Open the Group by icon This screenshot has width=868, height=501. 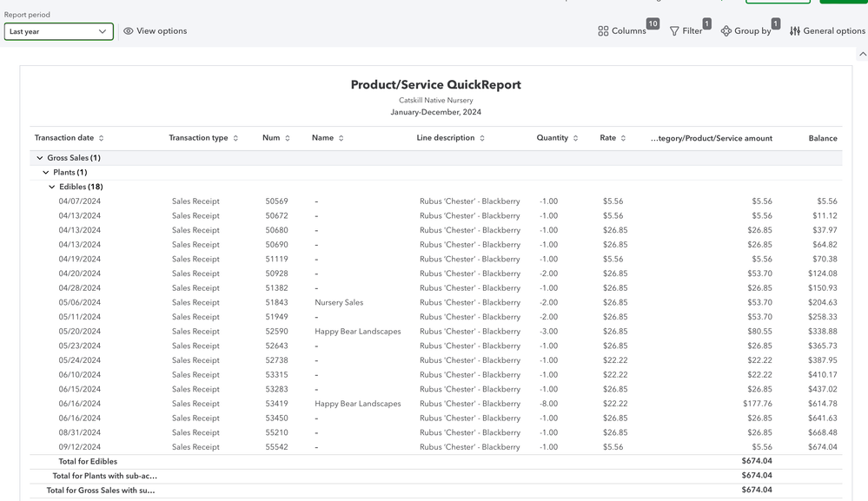pos(726,31)
